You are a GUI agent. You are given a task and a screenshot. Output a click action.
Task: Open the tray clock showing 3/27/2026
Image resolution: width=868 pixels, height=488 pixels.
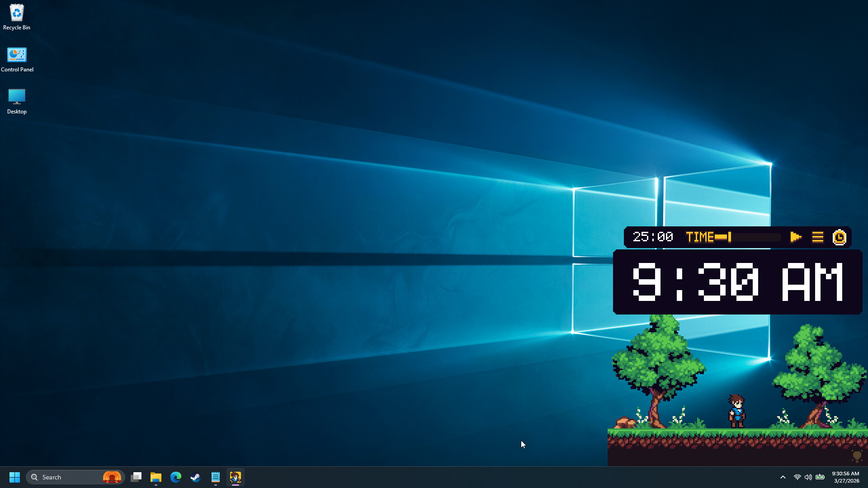click(844, 477)
